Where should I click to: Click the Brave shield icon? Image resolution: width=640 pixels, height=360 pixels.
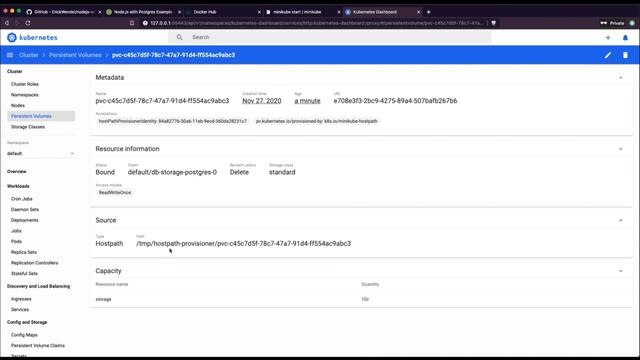[x=493, y=23]
